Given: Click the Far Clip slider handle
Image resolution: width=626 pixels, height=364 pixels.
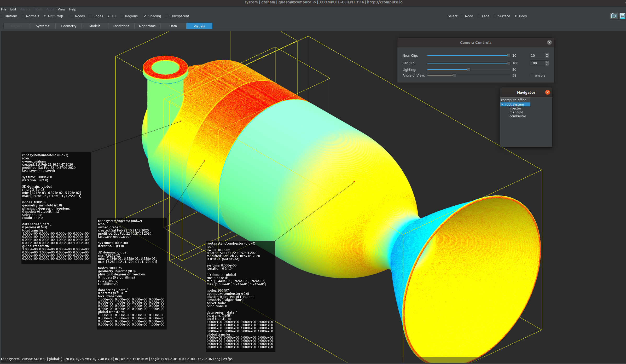Looking at the screenshot, I should click(x=509, y=63).
